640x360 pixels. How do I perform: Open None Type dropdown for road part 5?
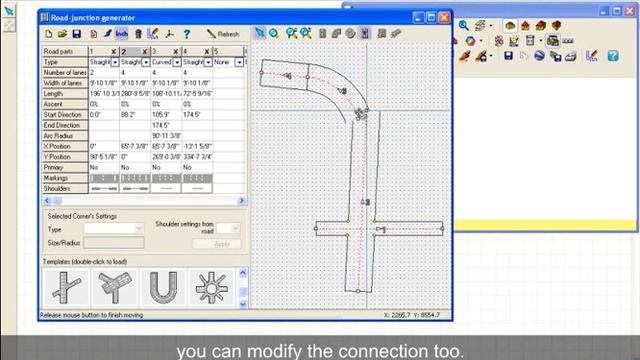239,62
